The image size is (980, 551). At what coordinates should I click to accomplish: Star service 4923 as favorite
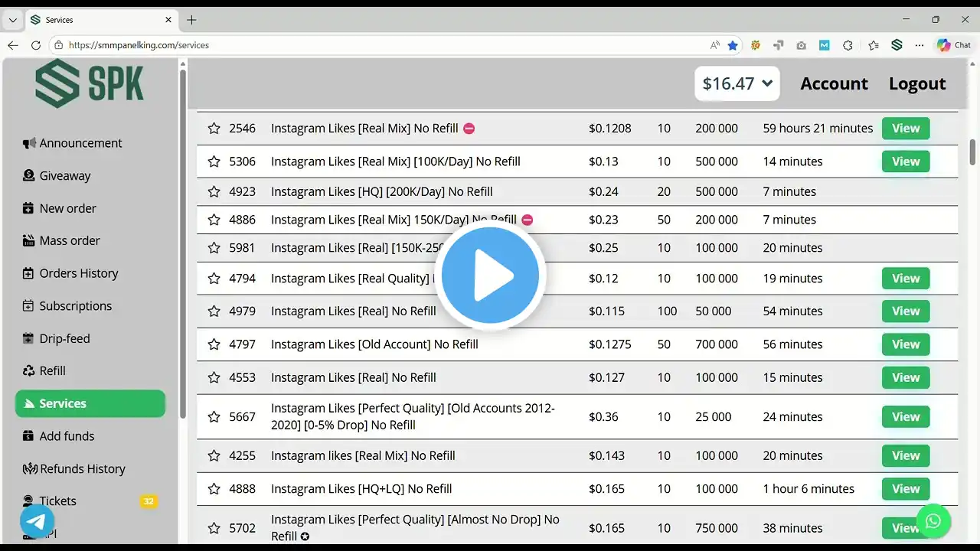coord(214,192)
